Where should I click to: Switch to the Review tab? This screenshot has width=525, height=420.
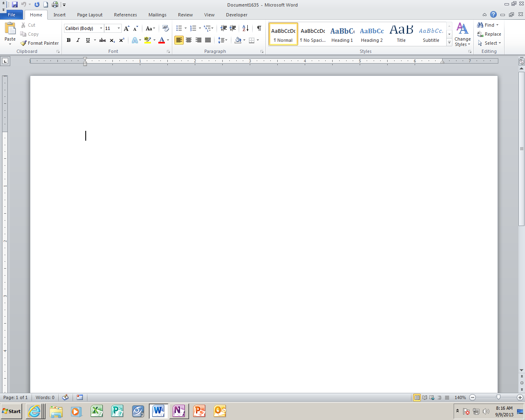coord(185,15)
